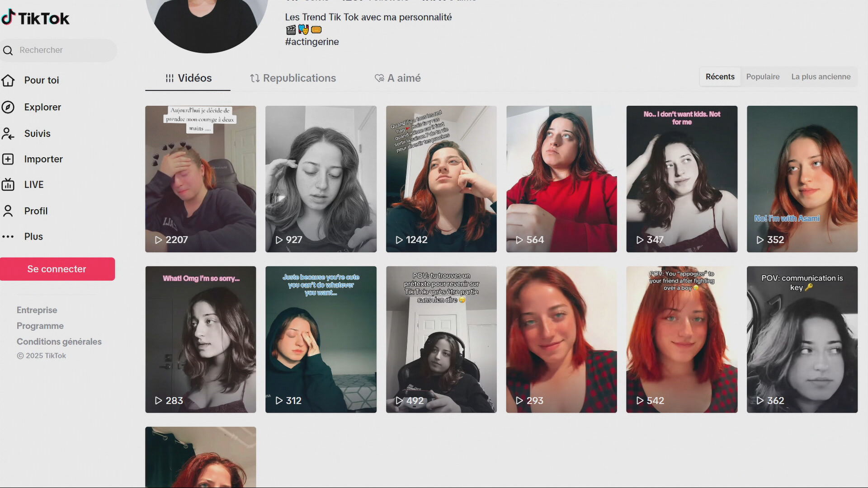Image resolution: width=868 pixels, height=488 pixels.
Task: Click the TikTok logo
Action: tap(35, 18)
